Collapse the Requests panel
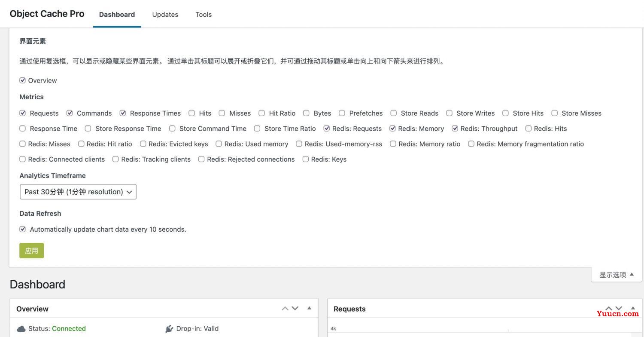644x337 pixels. tap(633, 308)
